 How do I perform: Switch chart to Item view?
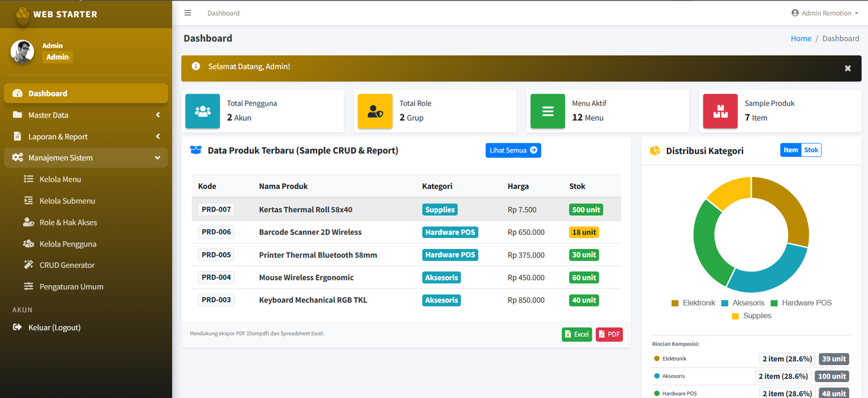[790, 150]
